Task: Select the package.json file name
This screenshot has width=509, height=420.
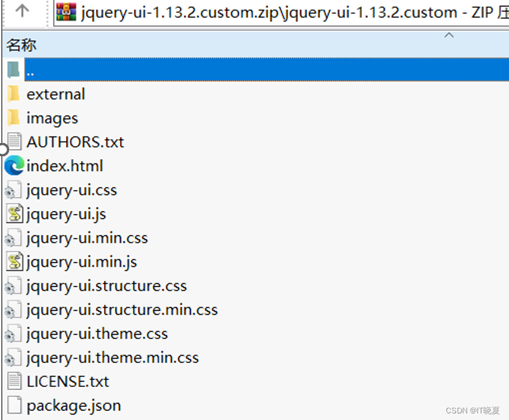Action: pyautogui.click(x=74, y=406)
